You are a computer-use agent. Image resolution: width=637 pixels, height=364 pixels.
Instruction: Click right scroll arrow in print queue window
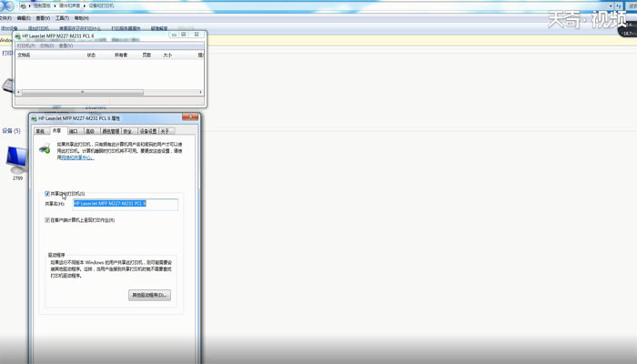point(201,92)
